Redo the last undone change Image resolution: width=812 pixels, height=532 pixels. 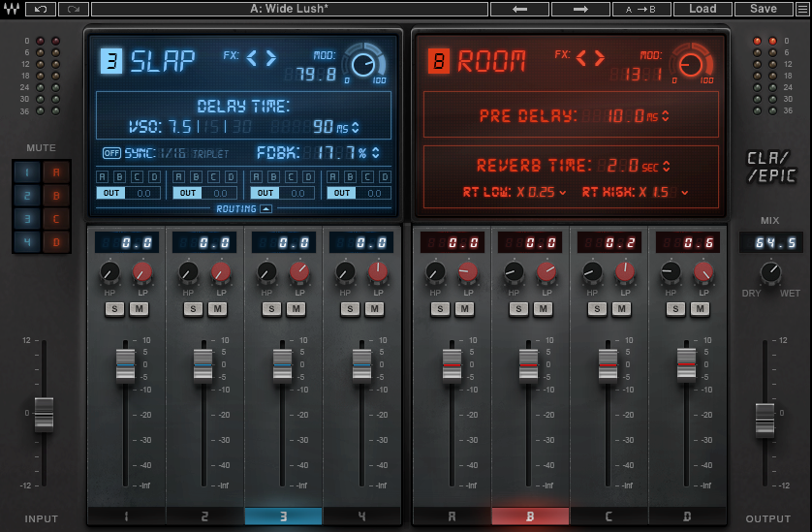(74, 10)
